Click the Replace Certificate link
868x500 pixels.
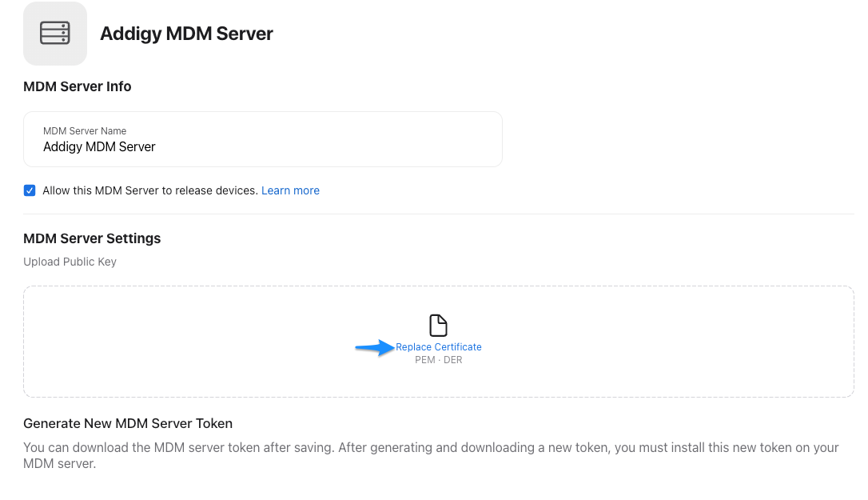point(439,347)
